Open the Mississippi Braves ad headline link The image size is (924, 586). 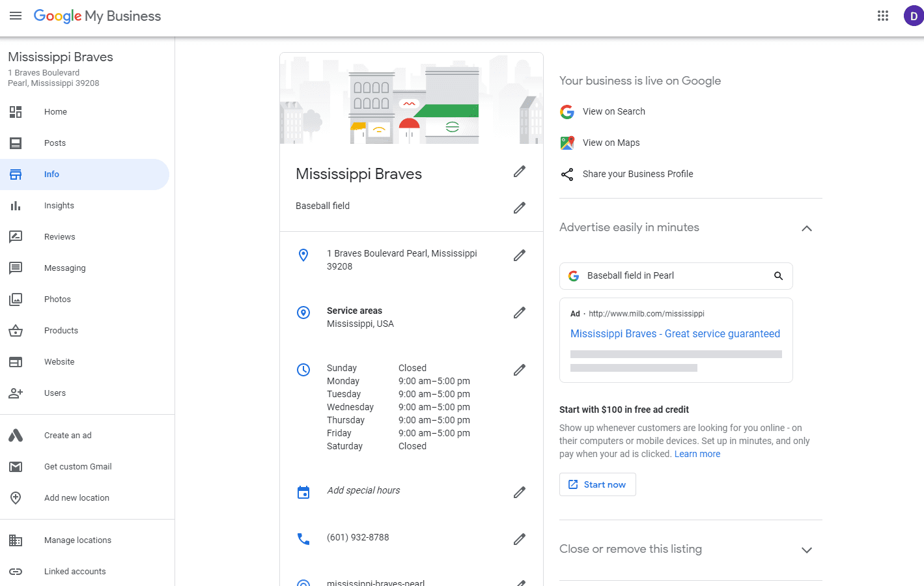coord(675,333)
